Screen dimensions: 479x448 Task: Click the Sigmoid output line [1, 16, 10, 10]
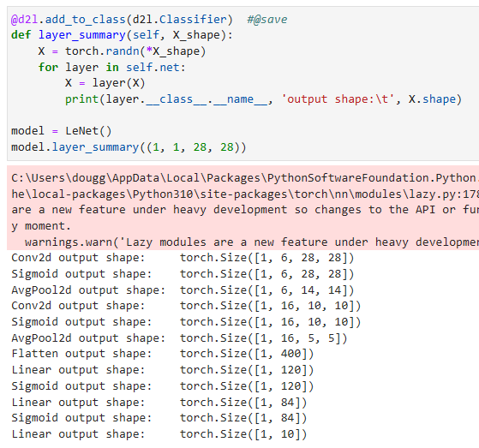pyautogui.click(x=186, y=322)
